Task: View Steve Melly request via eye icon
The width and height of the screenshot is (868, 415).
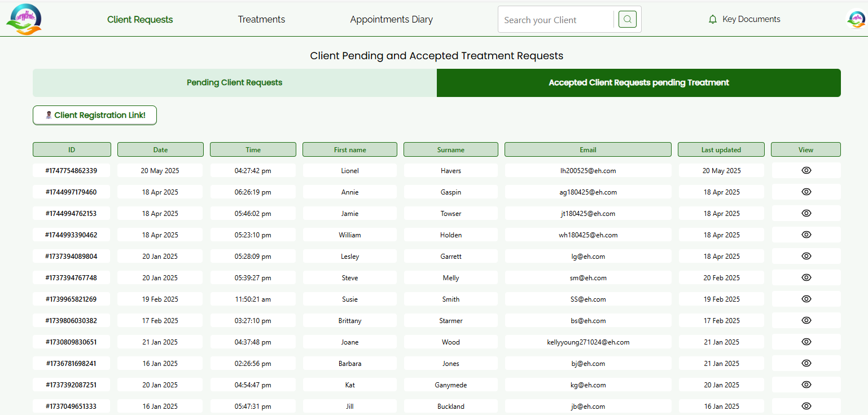Action: click(x=806, y=277)
